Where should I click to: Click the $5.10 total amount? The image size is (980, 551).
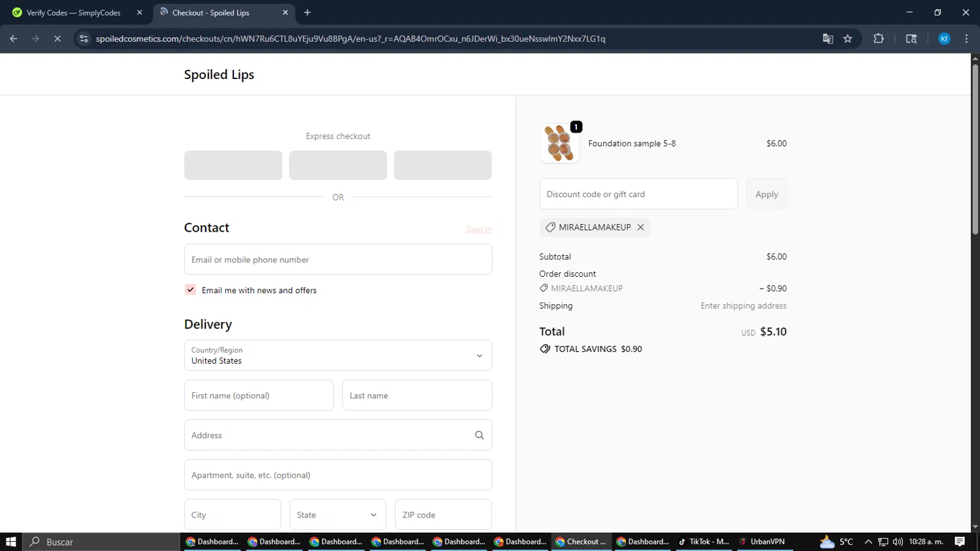(x=773, y=332)
